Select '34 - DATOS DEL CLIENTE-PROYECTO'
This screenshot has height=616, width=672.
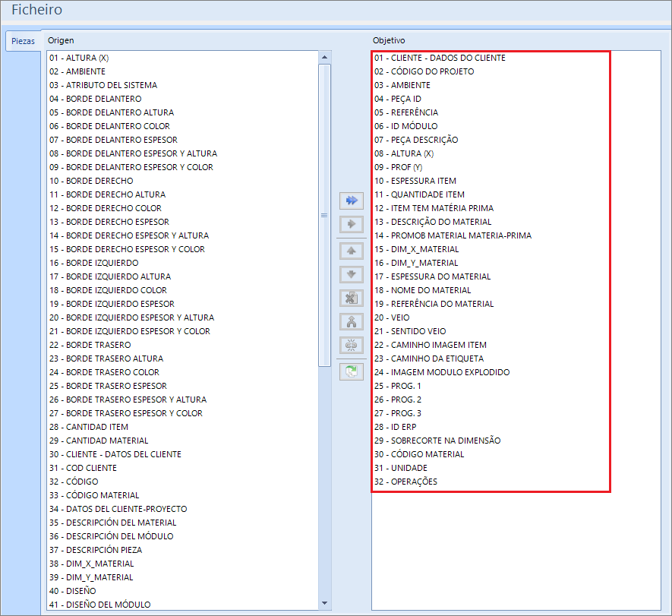click(118, 509)
